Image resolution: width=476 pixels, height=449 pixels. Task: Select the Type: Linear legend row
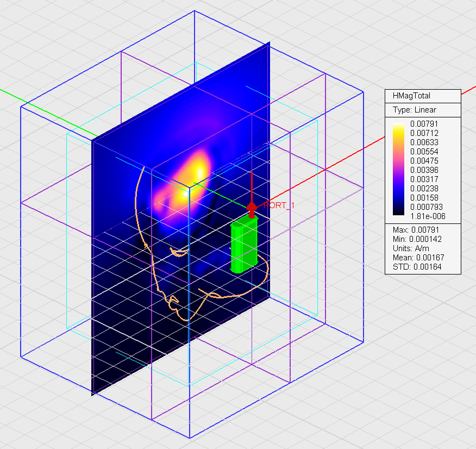tap(414, 110)
